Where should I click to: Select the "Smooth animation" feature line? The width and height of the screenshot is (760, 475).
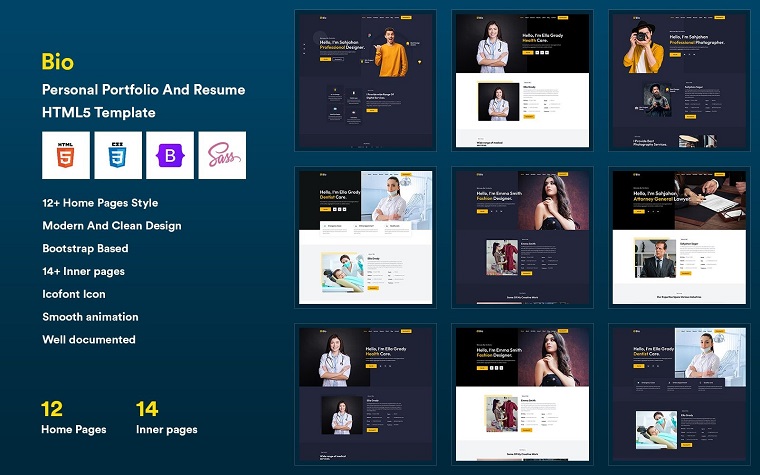point(90,316)
